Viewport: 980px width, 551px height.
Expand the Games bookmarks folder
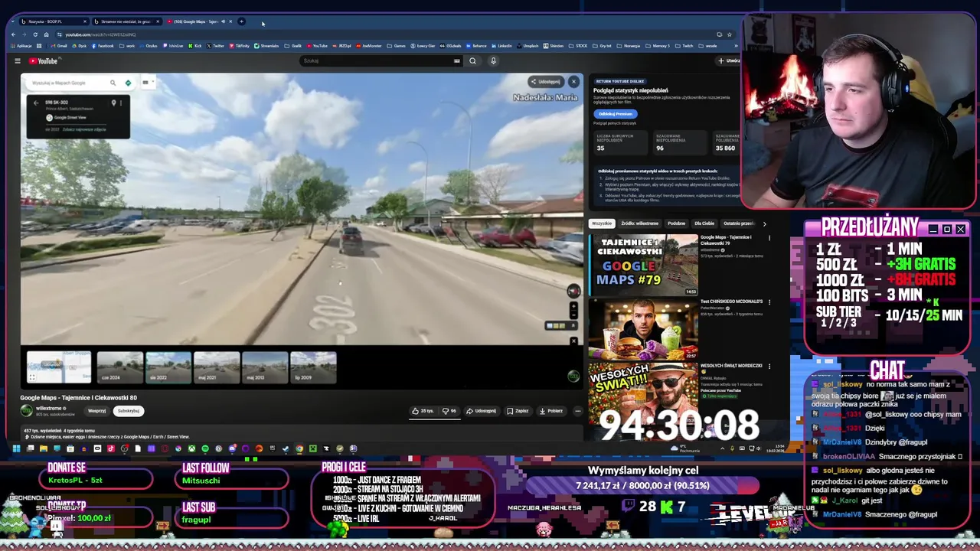point(396,46)
